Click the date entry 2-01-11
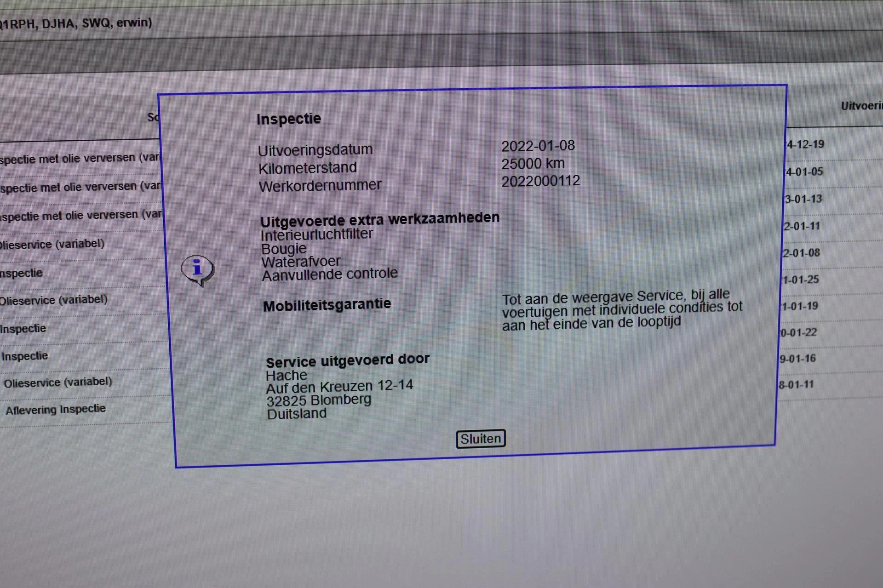Image resolution: width=883 pixels, height=588 pixels. (802, 226)
